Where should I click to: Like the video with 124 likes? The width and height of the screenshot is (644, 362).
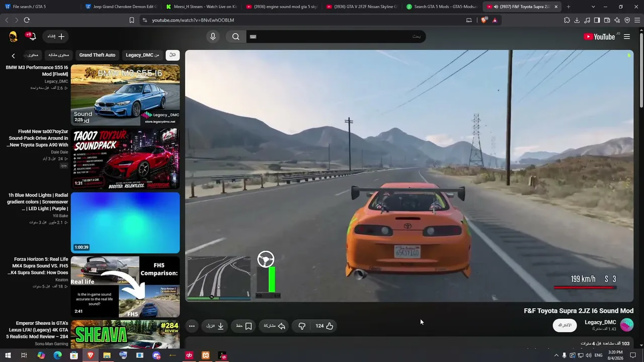click(325, 326)
